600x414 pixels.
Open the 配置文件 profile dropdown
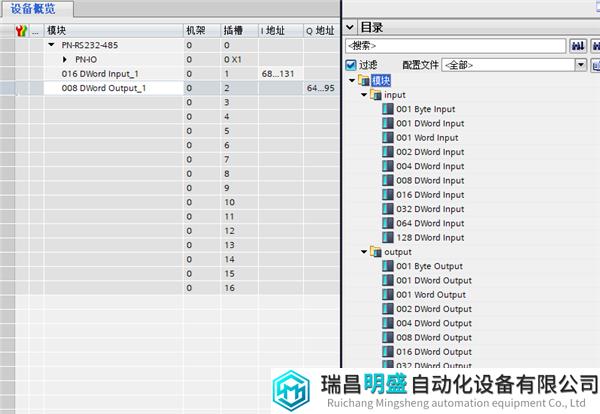(580, 65)
